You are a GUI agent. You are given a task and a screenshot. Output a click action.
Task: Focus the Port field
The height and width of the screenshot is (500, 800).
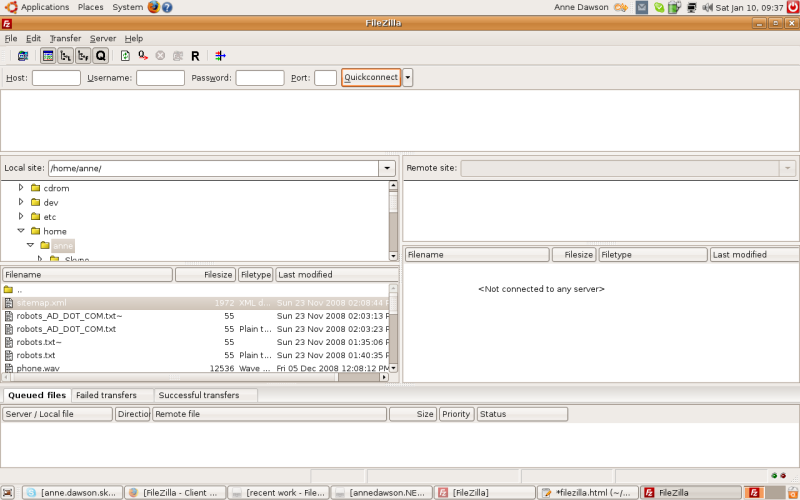pyautogui.click(x=326, y=78)
